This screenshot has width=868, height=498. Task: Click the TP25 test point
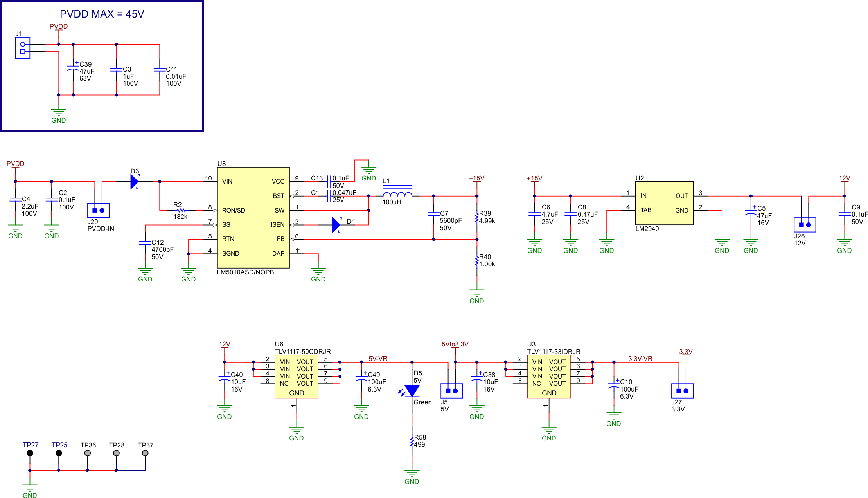point(59,453)
